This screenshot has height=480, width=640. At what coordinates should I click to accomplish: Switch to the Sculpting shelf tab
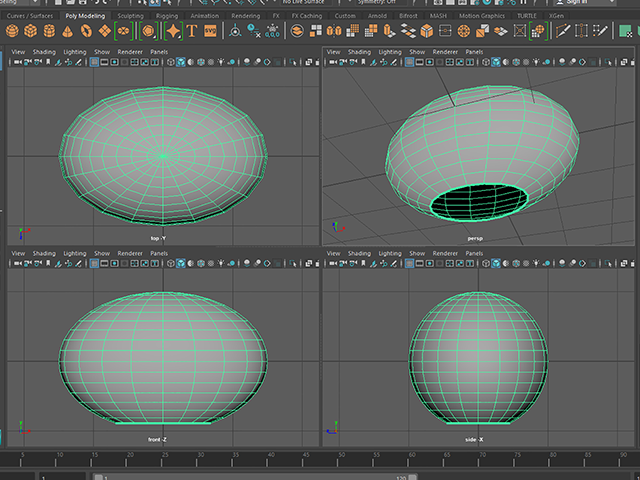pos(131,16)
